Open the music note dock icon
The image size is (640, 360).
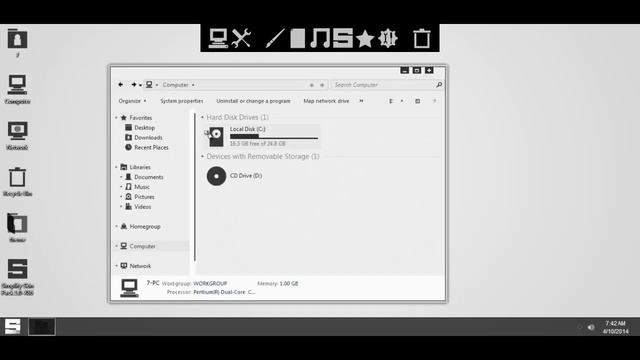(320, 38)
